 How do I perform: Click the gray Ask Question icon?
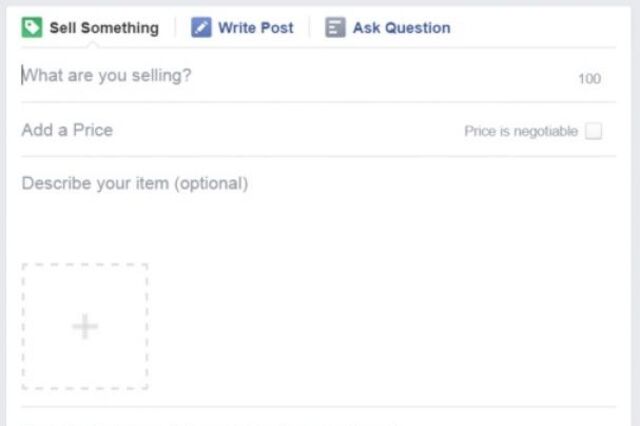[x=335, y=27]
